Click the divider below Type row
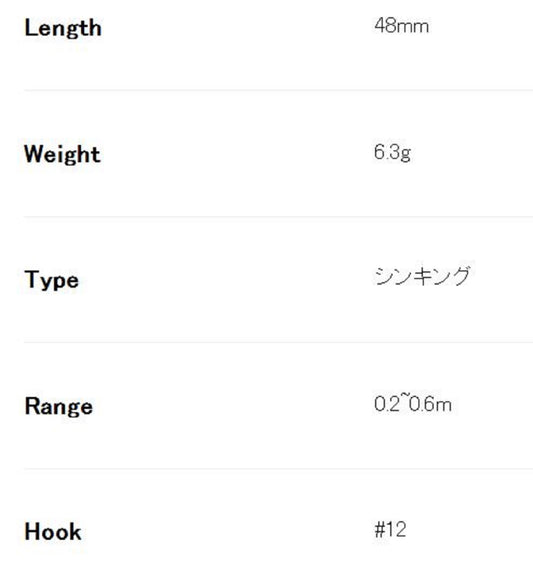 (x=278, y=342)
